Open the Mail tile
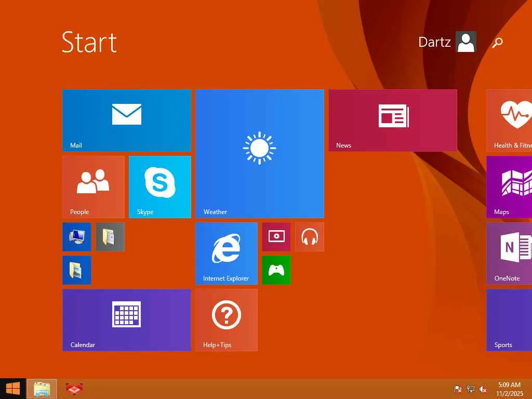Viewport: 532px width, 399px height. [x=127, y=121]
